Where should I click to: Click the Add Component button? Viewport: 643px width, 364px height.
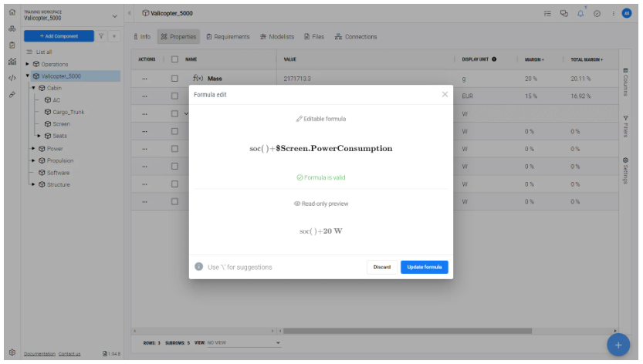(x=59, y=36)
